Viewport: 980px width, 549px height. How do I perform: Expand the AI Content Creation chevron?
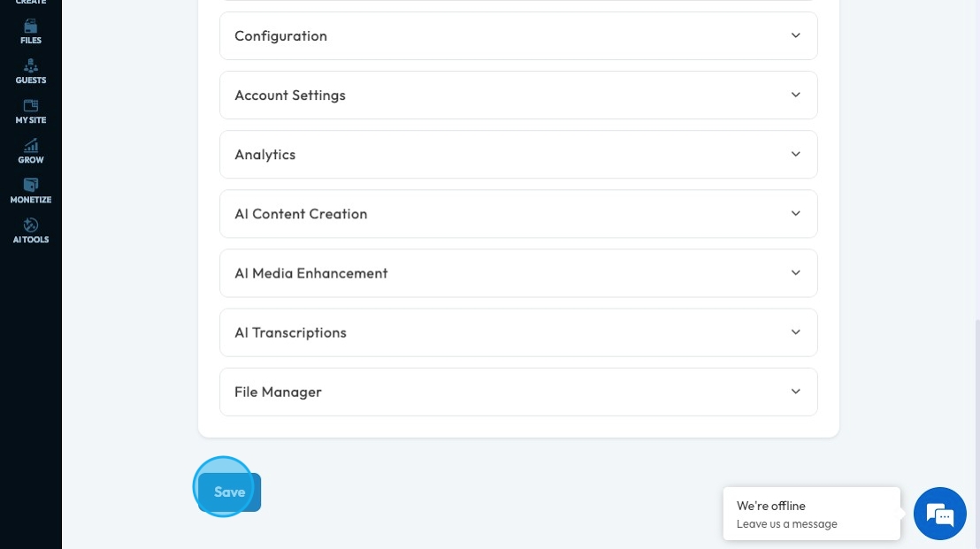click(x=795, y=213)
